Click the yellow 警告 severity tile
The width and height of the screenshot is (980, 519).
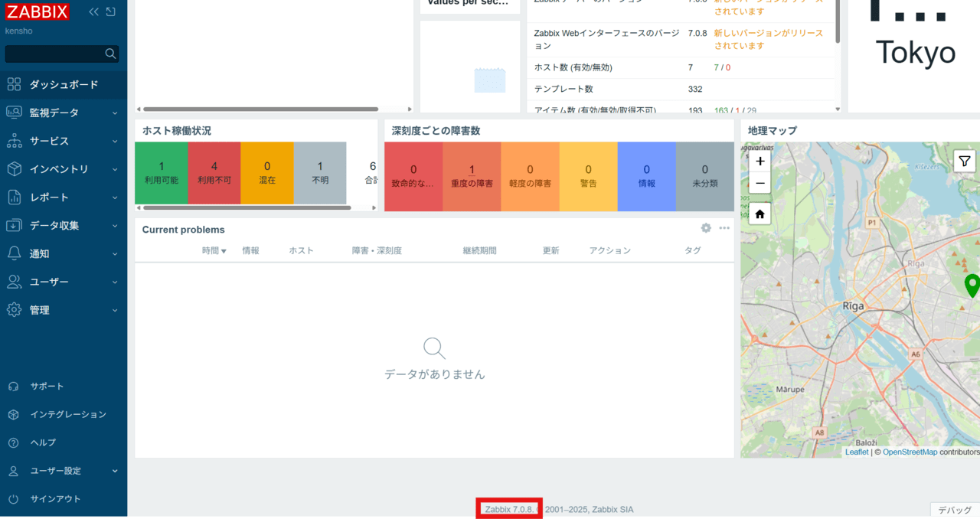588,177
